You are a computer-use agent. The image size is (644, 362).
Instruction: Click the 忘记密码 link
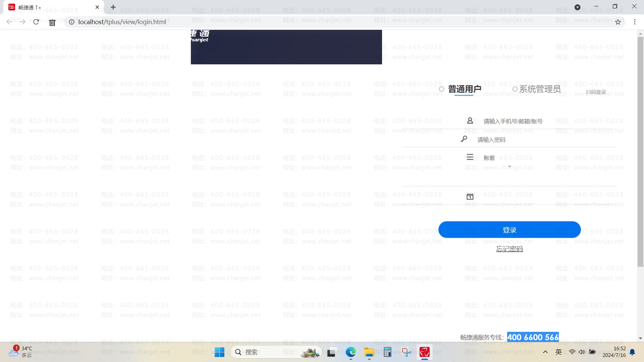click(x=509, y=249)
